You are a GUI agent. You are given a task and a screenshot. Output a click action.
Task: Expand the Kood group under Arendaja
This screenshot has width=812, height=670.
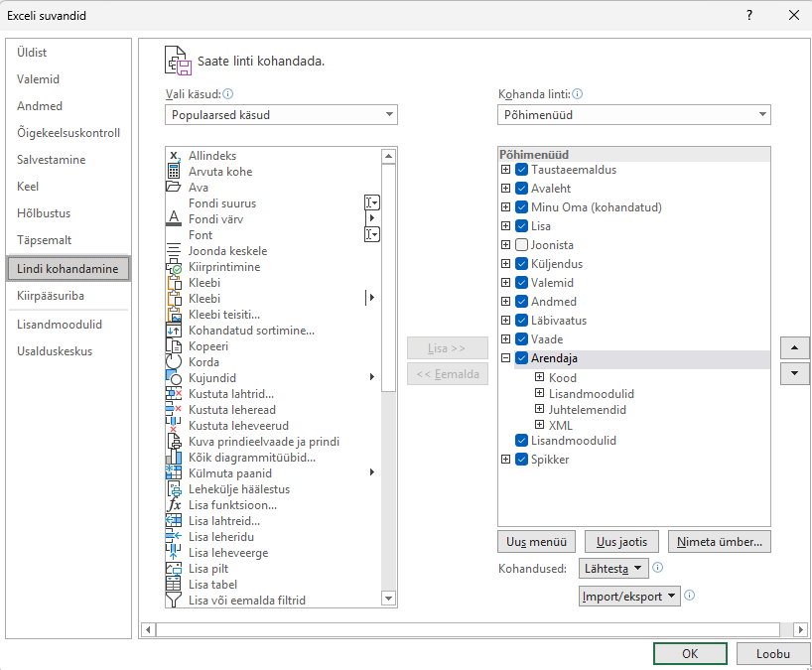[539, 377]
